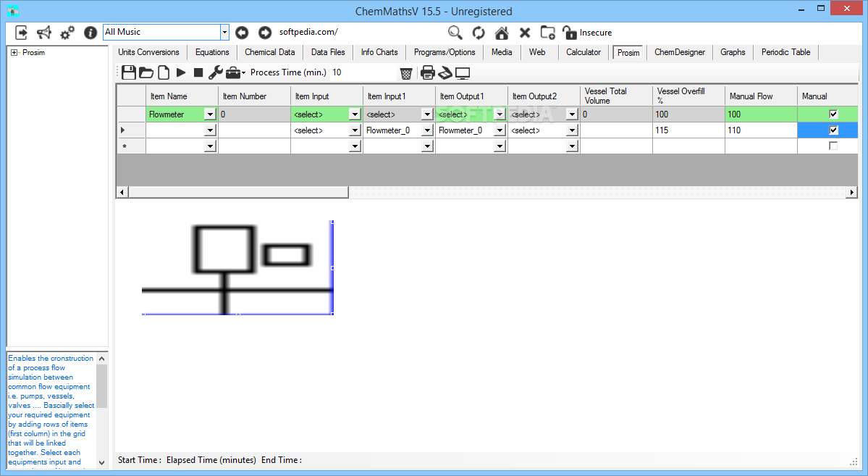Viewport: 868px width, 476px height.
Task: Open the Programs/Options tab
Action: click(x=444, y=52)
